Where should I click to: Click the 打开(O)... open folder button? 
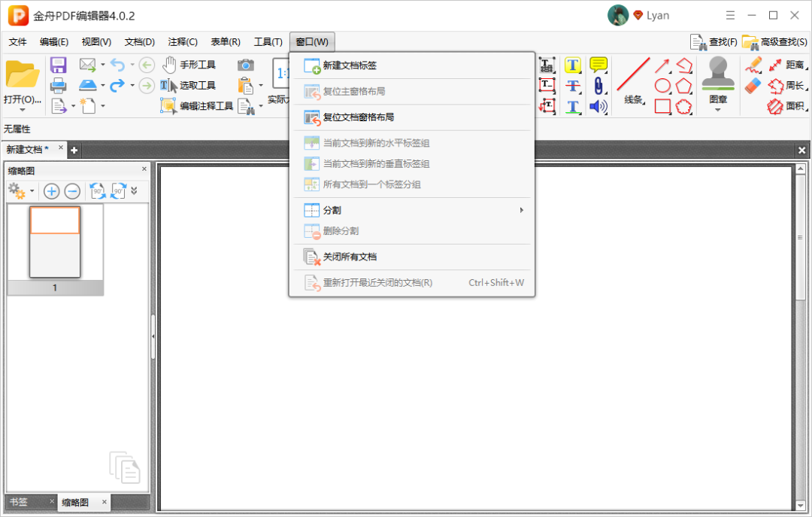[23, 83]
